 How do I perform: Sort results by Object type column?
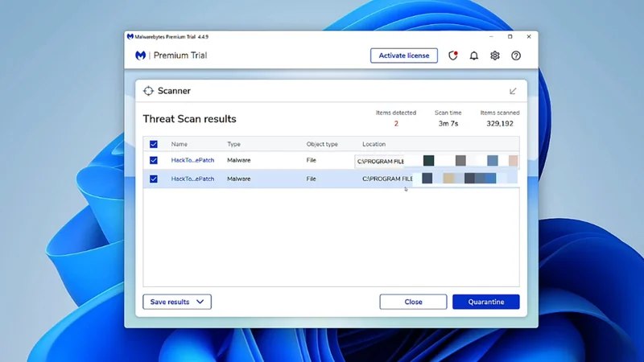click(322, 145)
